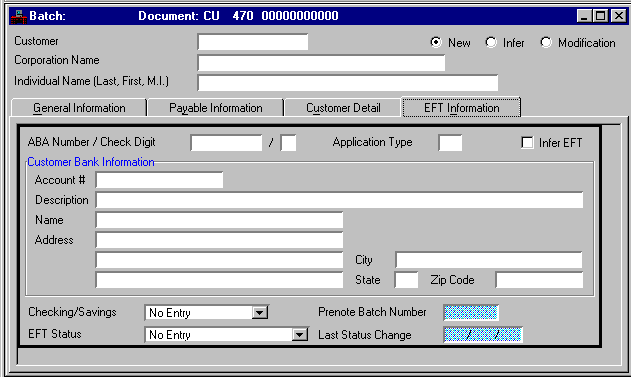
Task: Click the Corporation Name input field
Action: [321, 63]
